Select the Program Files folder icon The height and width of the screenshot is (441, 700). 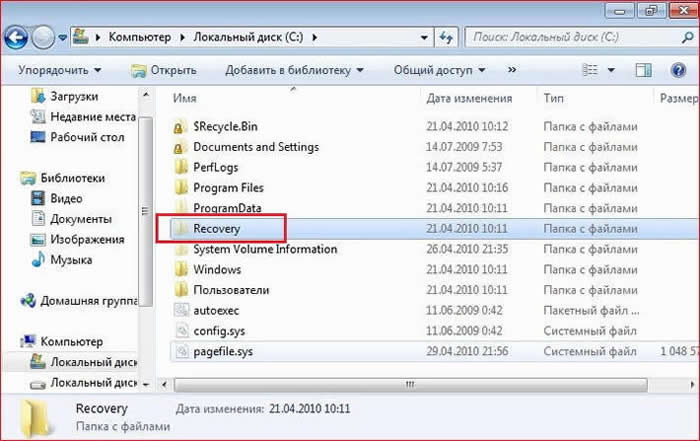pos(181,188)
